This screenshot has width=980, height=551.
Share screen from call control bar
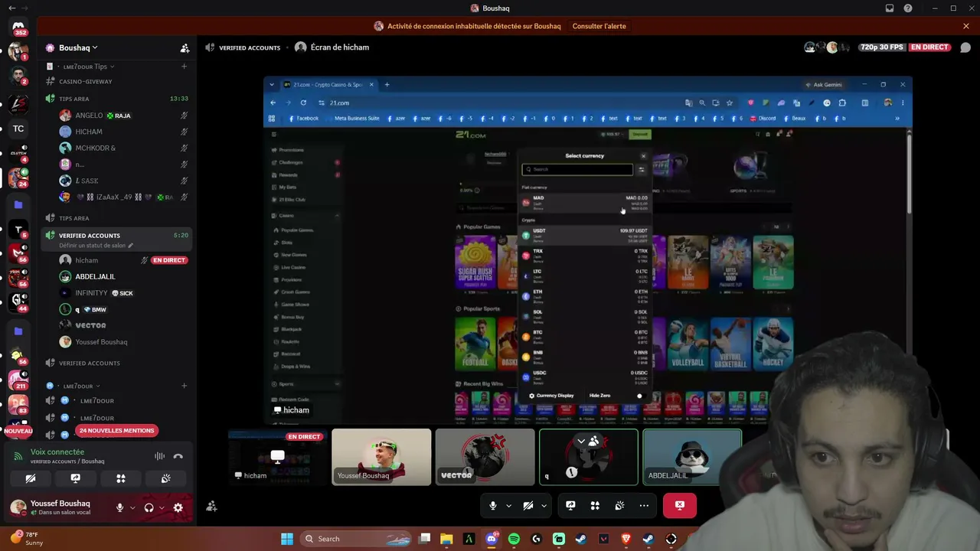570,505
